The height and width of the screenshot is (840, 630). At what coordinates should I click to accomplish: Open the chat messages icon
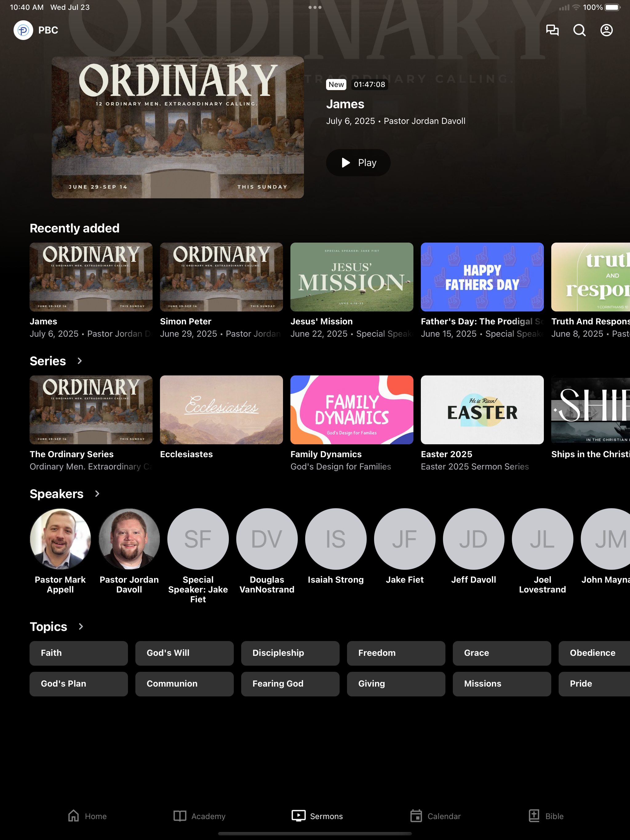(x=552, y=30)
